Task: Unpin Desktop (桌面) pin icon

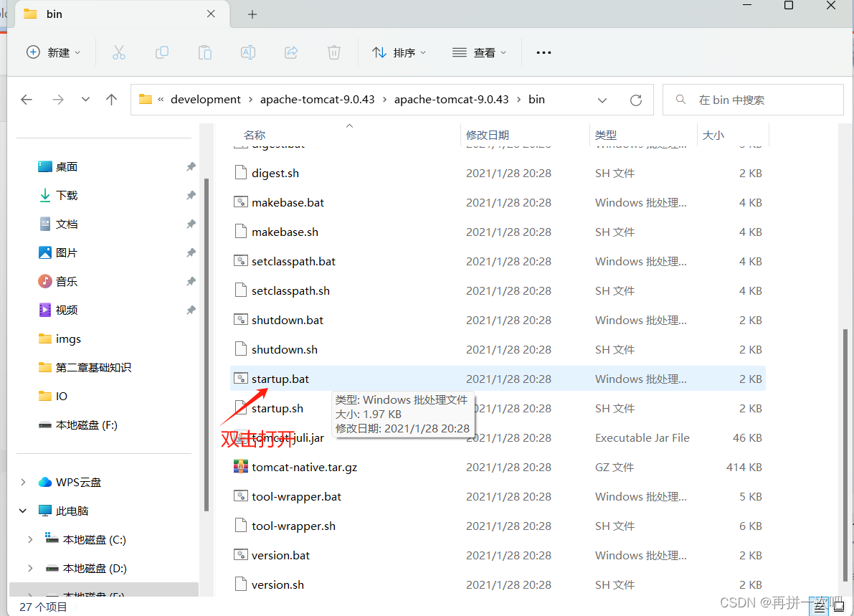Action: (x=191, y=166)
